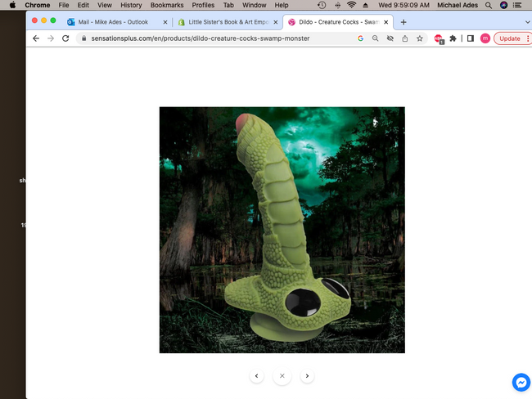This screenshot has height=399, width=532.
Task: Click the browser back arrow
Action: 36,38
